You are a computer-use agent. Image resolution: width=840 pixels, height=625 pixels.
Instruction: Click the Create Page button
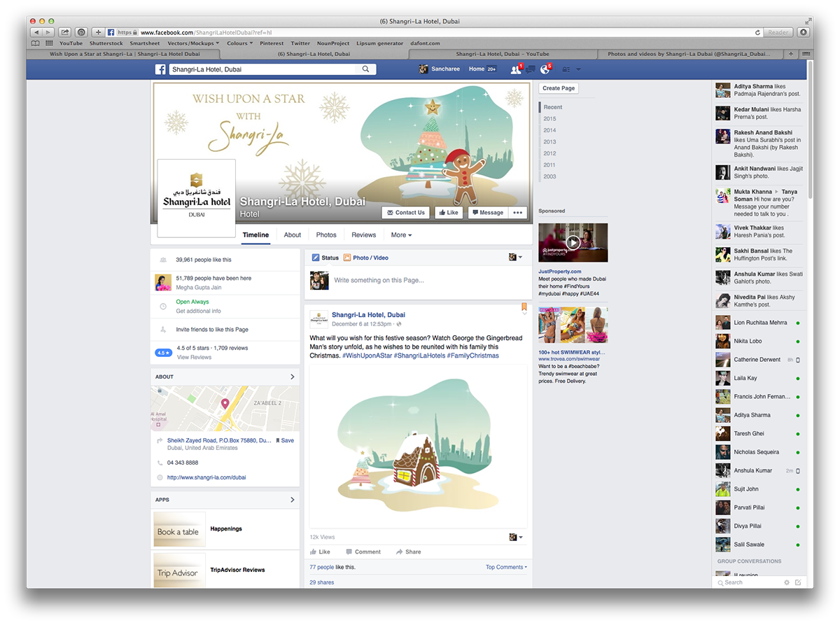coord(559,88)
